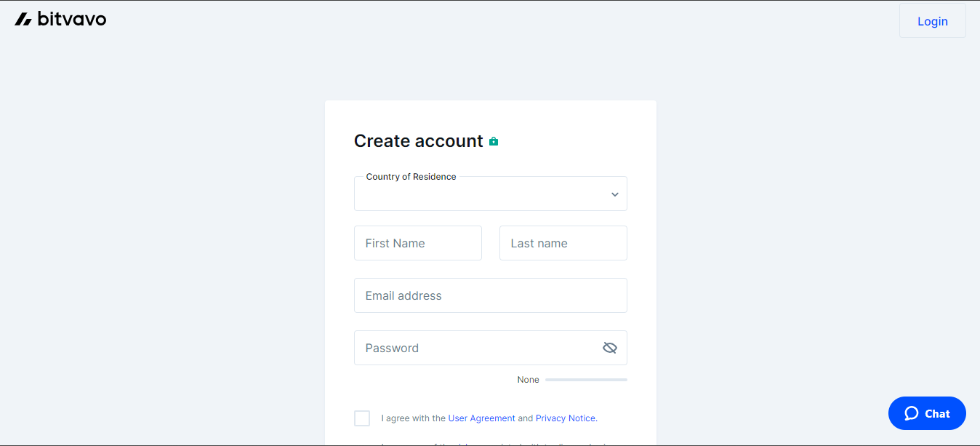This screenshot has width=980, height=446.
Task: Select the Email address field
Action: pos(491,295)
